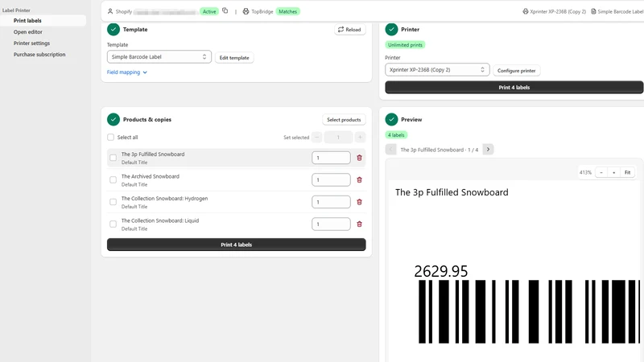
Task: Click Print 4 labels below product list
Action: [x=236, y=245]
